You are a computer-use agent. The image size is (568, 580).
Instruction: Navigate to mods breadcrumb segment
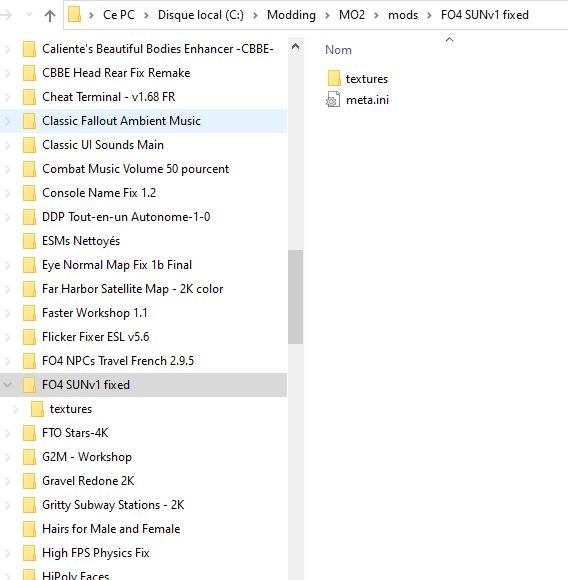(x=403, y=15)
